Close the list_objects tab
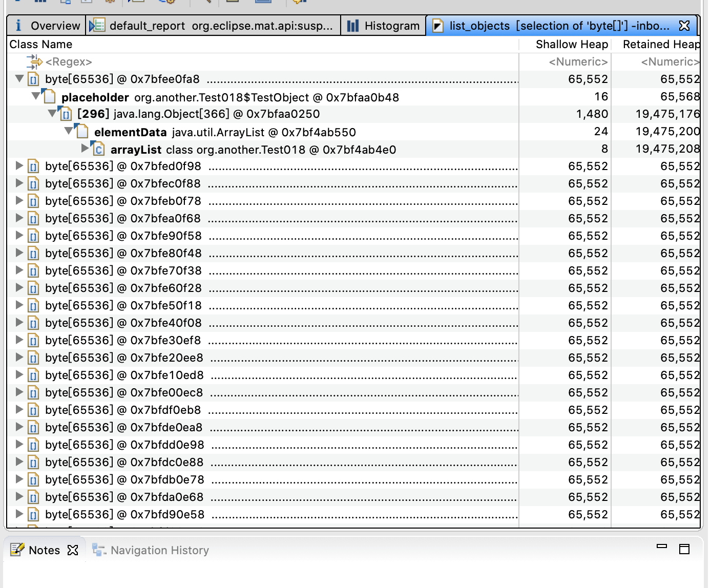 pos(684,26)
